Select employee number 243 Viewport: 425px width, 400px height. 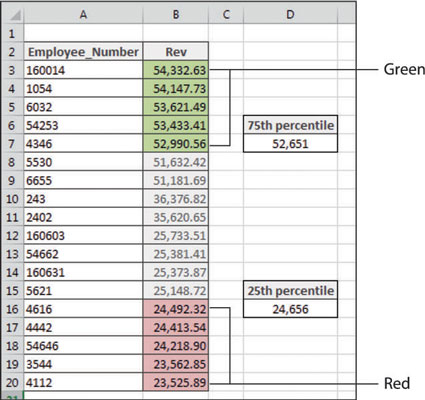83,199
